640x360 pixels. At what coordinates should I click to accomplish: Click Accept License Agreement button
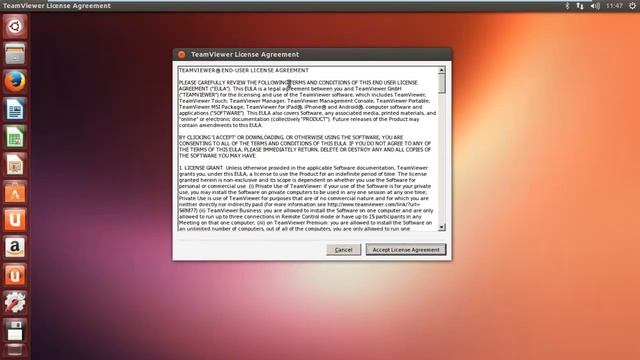click(406, 250)
